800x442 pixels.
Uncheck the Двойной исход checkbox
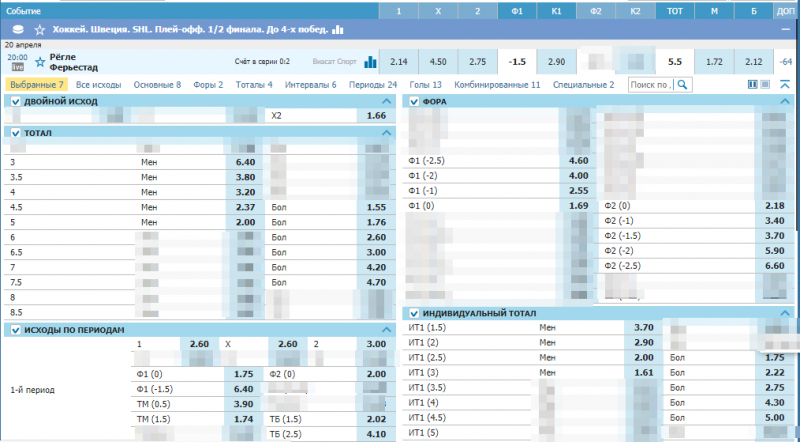[15, 102]
